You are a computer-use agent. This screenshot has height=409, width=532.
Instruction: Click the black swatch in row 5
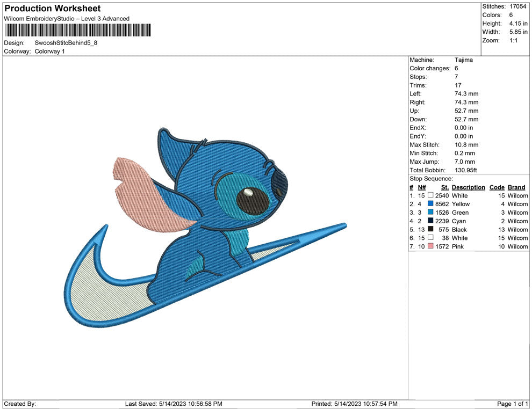click(x=430, y=229)
